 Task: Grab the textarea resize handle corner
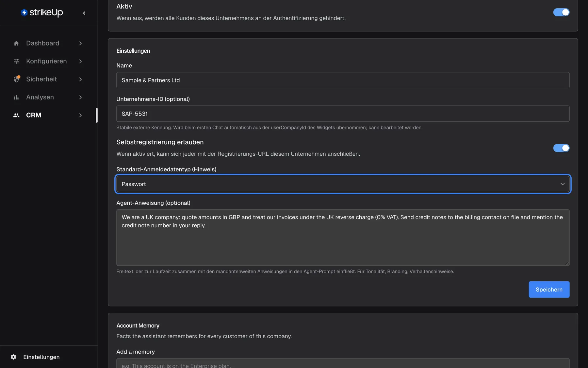click(567, 263)
